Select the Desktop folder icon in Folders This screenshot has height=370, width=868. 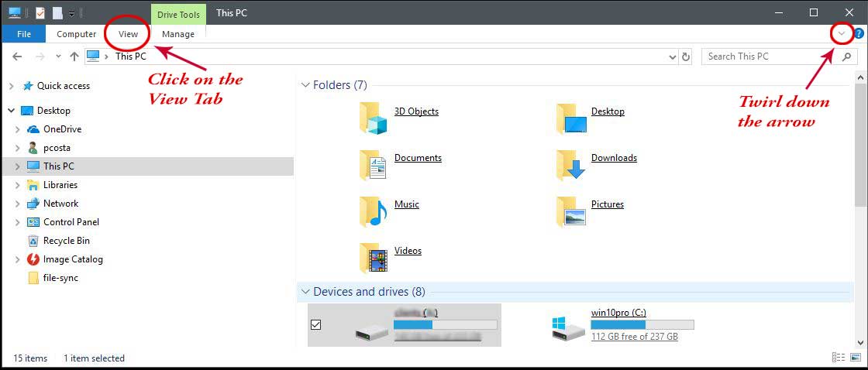tap(570, 118)
